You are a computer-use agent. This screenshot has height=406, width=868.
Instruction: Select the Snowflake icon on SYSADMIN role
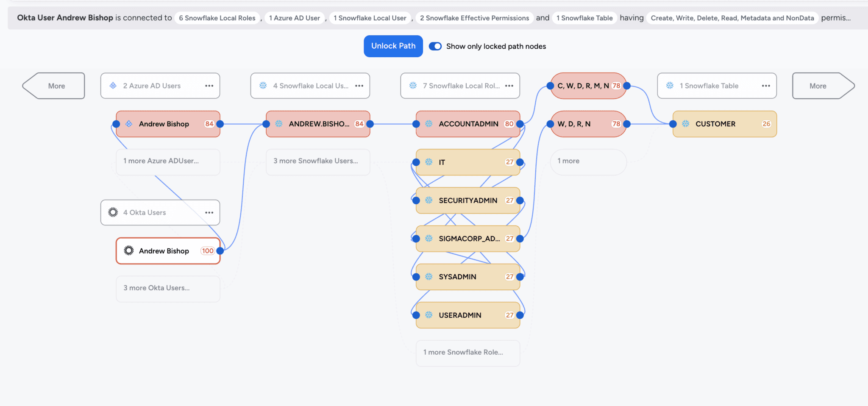pyautogui.click(x=429, y=276)
